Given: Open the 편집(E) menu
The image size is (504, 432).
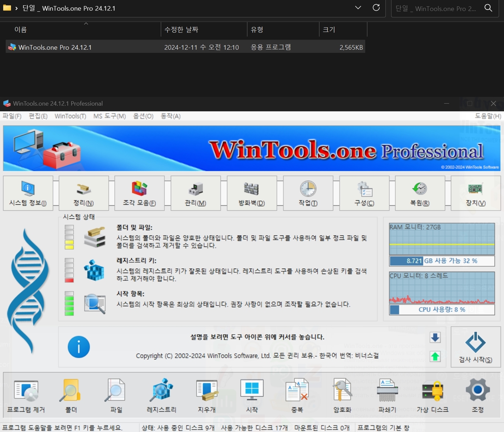Looking at the screenshot, I should point(38,116).
